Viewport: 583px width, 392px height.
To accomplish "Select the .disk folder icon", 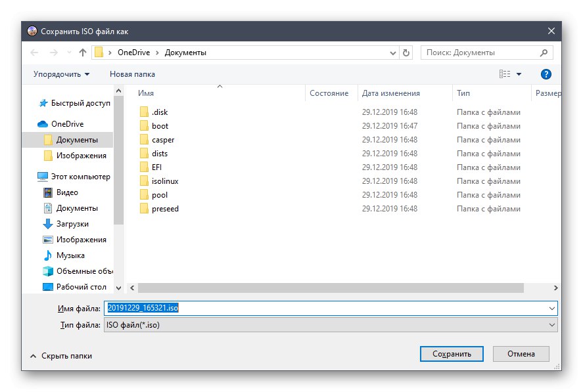I will pos(144,112).
